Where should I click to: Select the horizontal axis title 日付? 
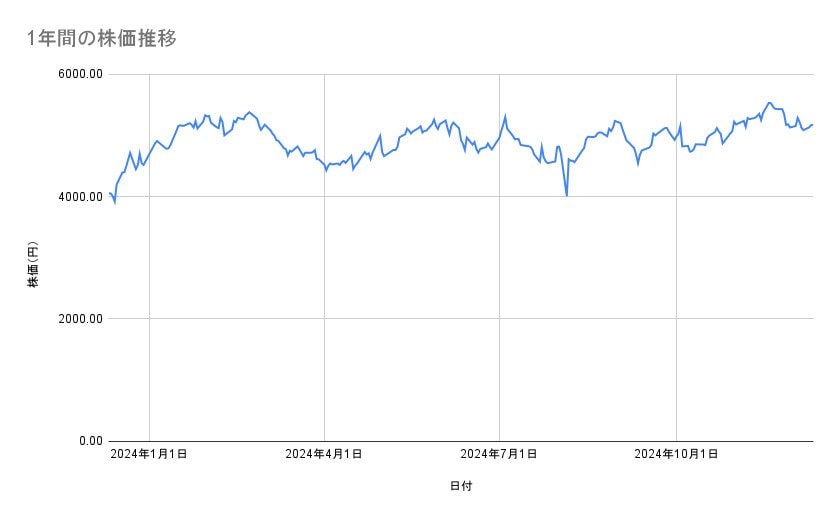tap(460, 486)
